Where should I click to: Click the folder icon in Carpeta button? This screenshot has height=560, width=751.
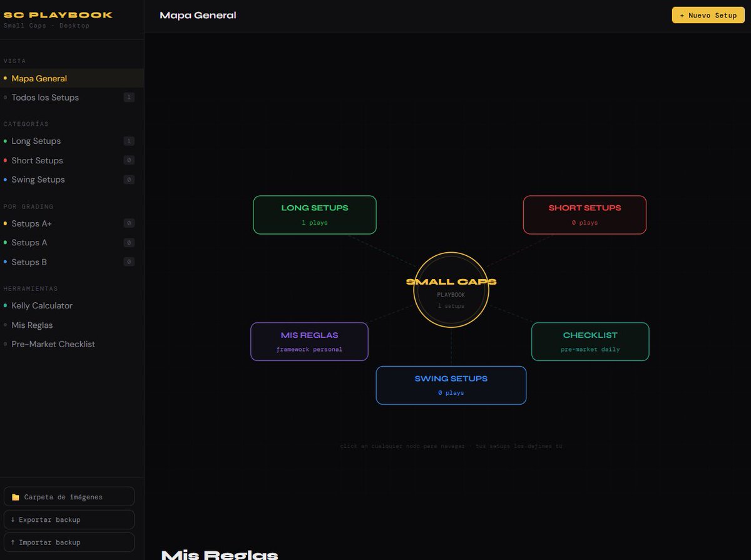click(x=16, y=497)
